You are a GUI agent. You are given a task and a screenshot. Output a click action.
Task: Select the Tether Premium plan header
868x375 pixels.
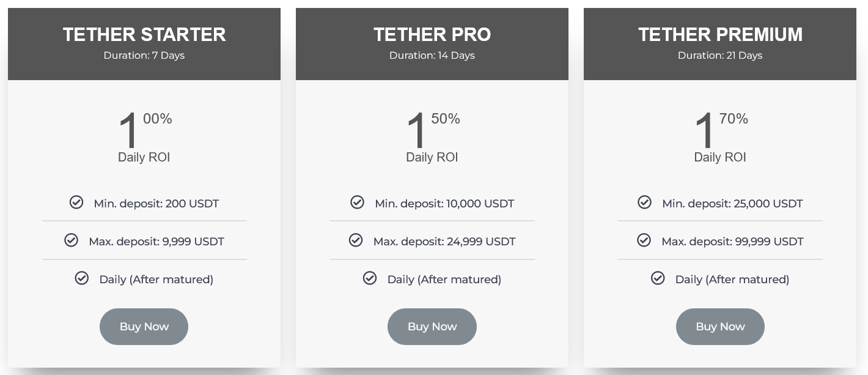[x=720, y=35]
